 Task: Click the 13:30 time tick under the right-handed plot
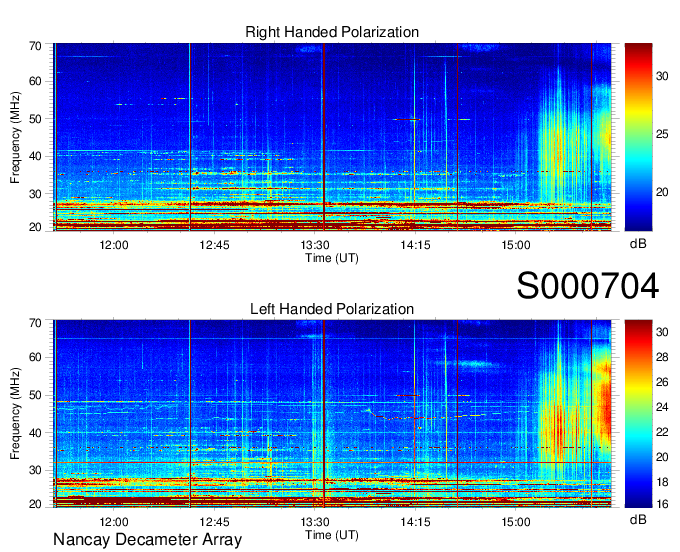315,245
